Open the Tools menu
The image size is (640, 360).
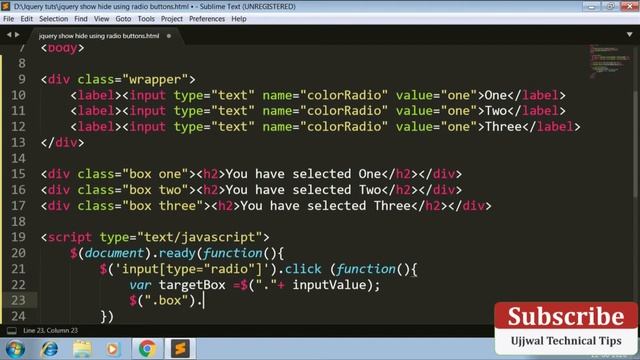[x=146, y=19]
